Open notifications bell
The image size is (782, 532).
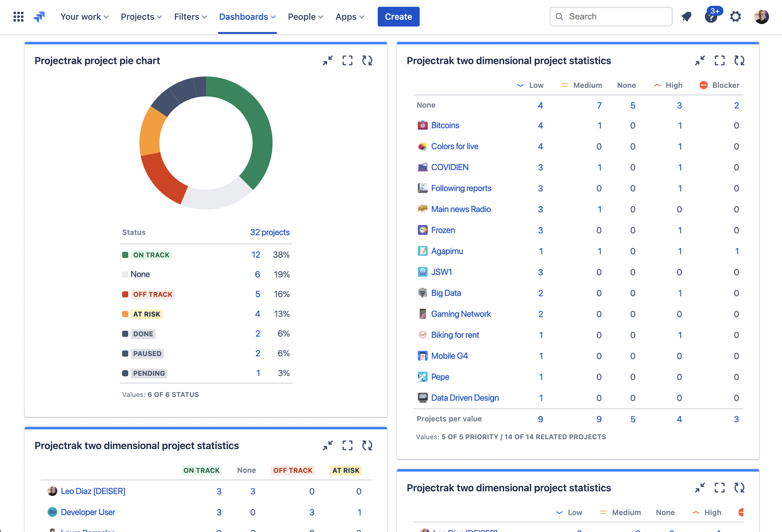pos(687,16)
